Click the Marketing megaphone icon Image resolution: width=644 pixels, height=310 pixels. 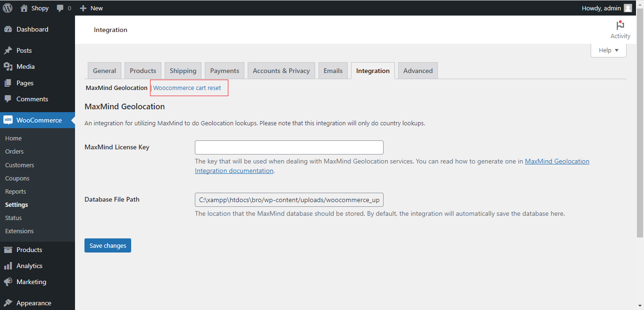(8, 282)
